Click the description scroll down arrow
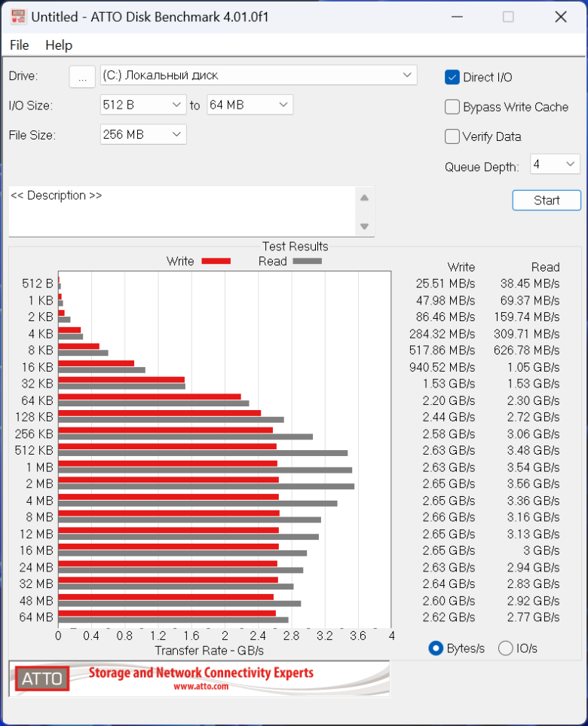The height and width of the screenshot is (726, 588). [364, 226]
